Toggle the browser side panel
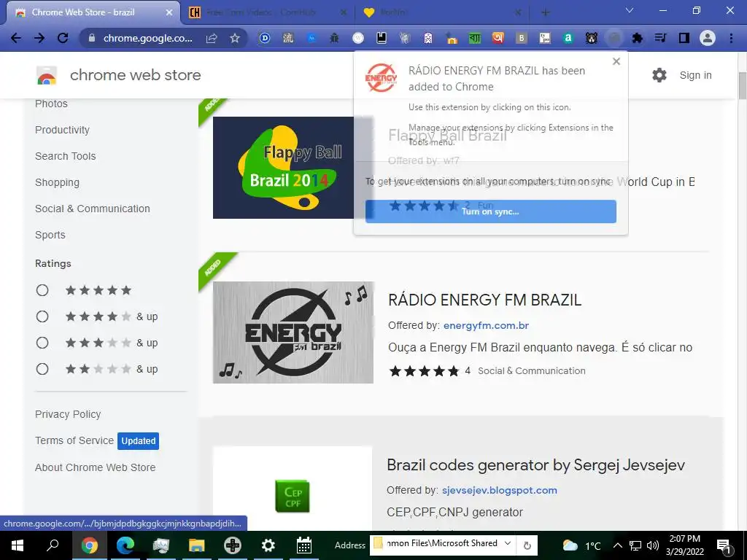The image size is (747, 560). [684, 38]
